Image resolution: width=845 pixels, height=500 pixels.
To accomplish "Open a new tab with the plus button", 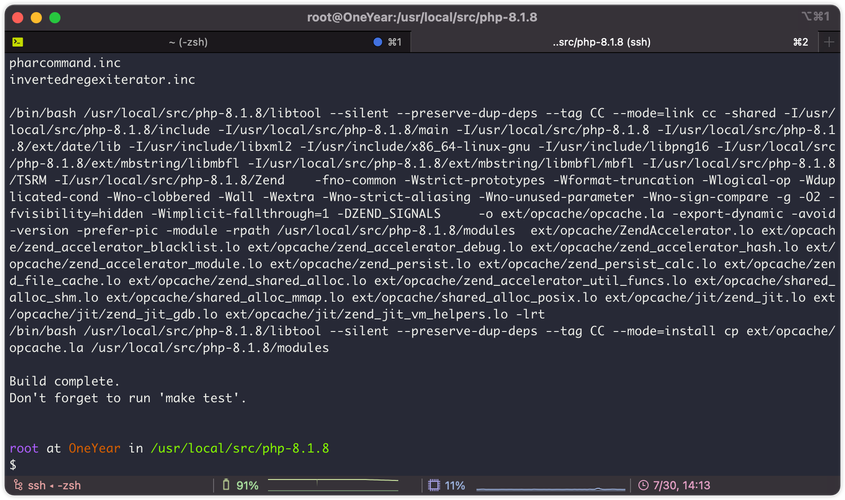I will tap(829, 42).
